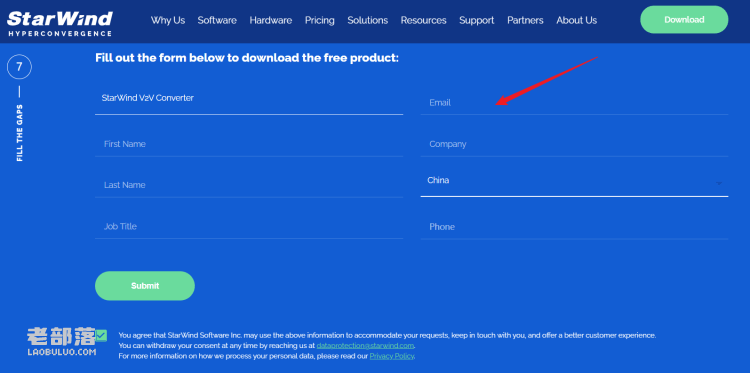Open the Resources menu
750x373 pixels.
pos(424,20)
